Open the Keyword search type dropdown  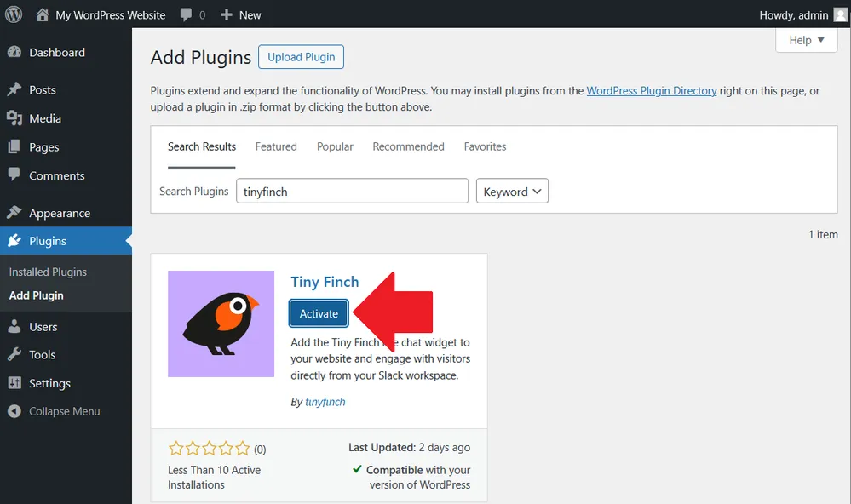(x=512, y=192)
